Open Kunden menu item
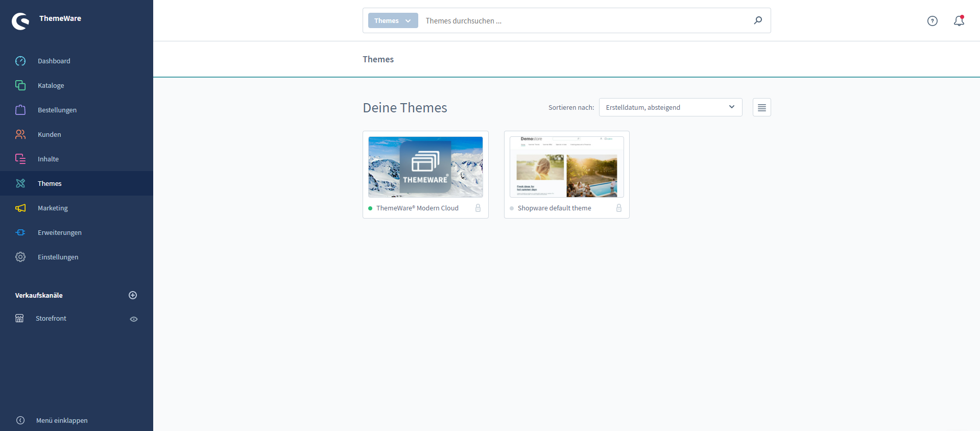 77,134
